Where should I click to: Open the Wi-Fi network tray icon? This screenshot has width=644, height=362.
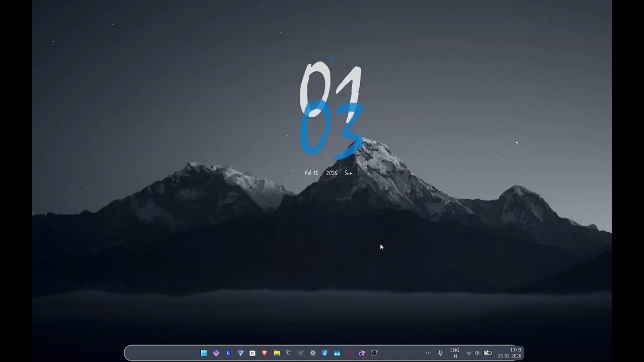click(469, 353)
